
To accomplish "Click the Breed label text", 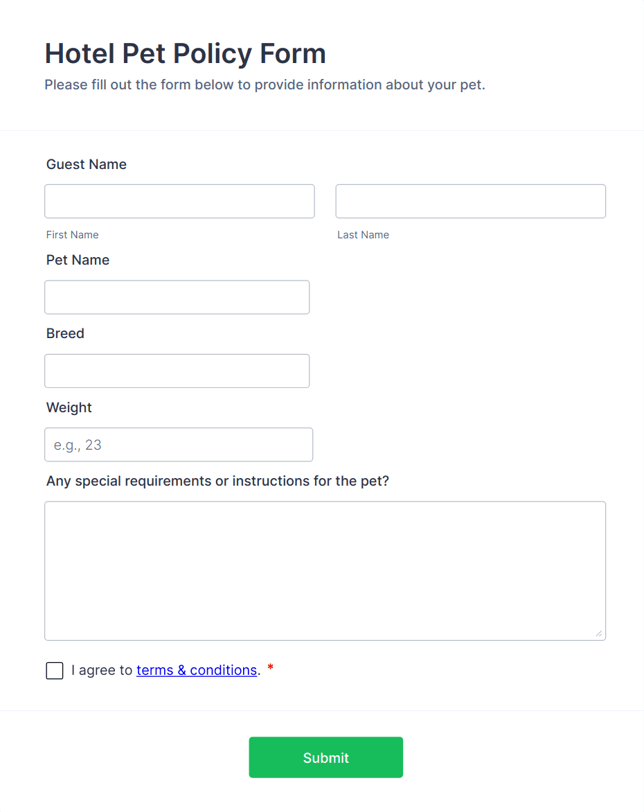I will (65, 333).
